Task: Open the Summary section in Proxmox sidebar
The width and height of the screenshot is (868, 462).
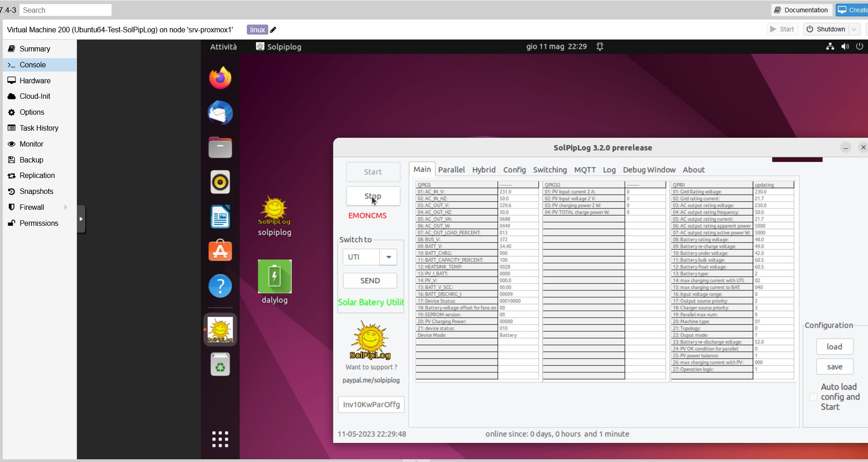Action: 40,49
